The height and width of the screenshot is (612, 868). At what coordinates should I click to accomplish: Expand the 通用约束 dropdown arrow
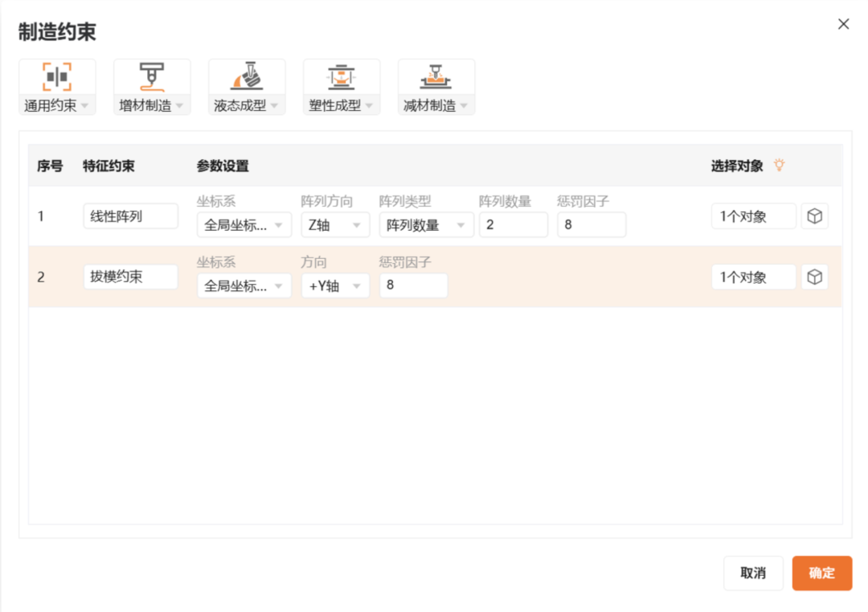pos(84,106)
